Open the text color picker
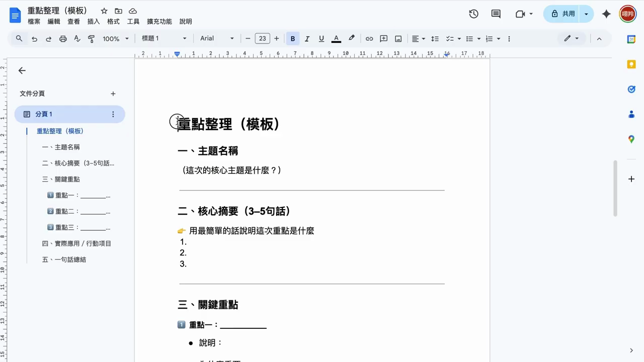Screen dimensions: 644x362 pos(336,39)
